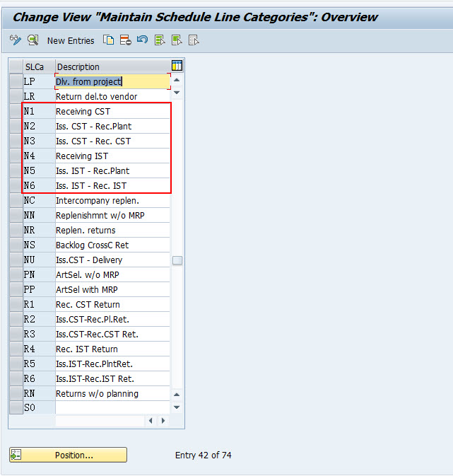Click the 'Rec. CST Return' description field
The width and height of the screenshot is (453, 476).
112,304
